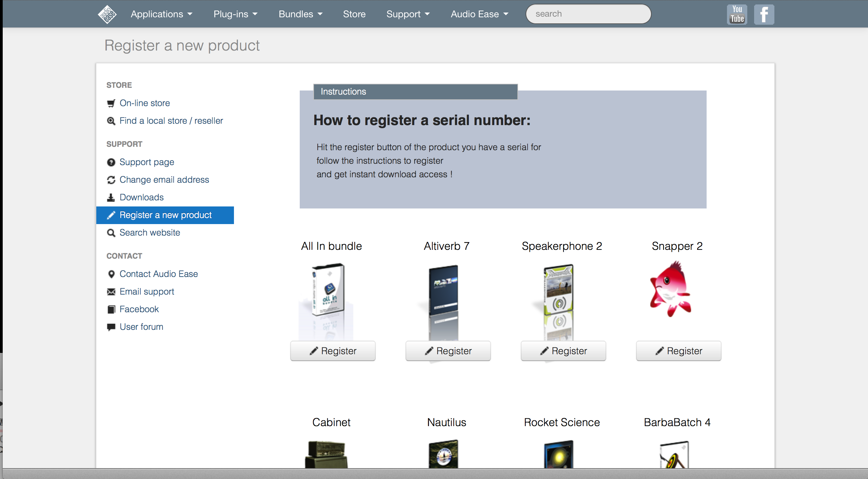Click the book icon beside Facebook sidebar link

(x=111, y=310)
